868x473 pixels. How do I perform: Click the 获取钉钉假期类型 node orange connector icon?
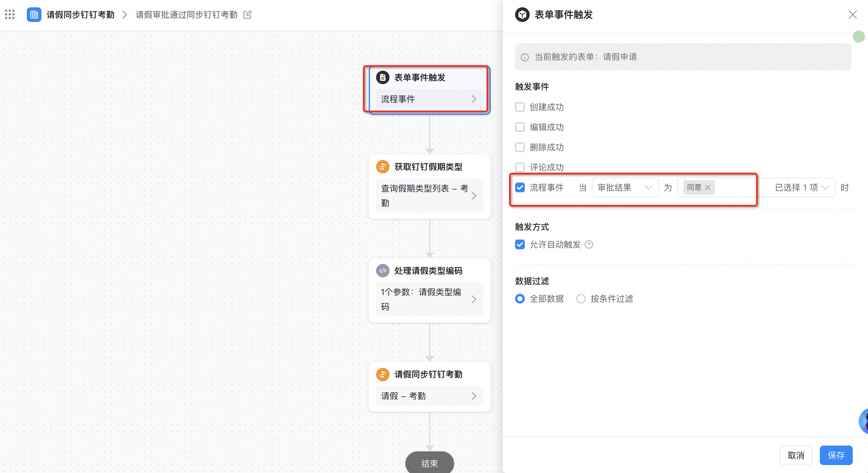382,167
